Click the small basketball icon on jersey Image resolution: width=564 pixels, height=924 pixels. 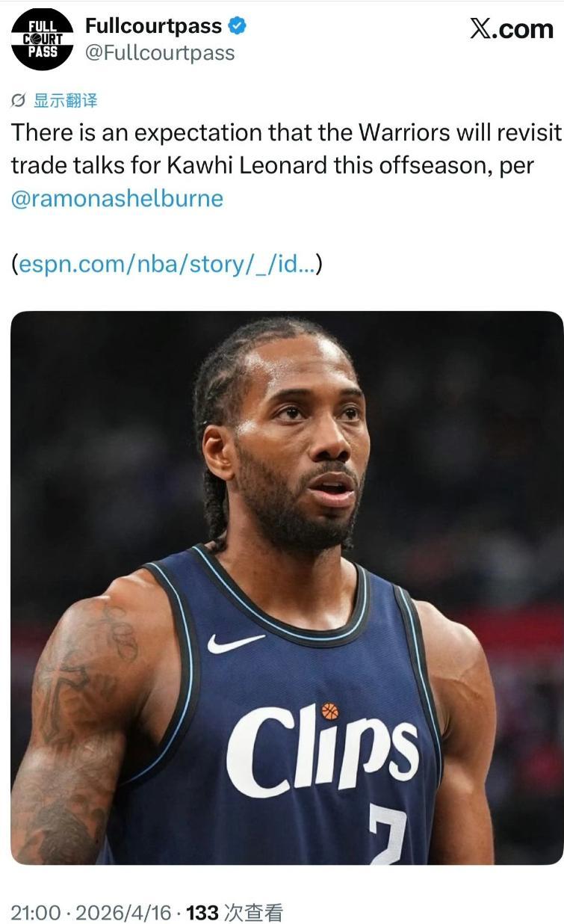pyautogui.click(x=329, y=711)
